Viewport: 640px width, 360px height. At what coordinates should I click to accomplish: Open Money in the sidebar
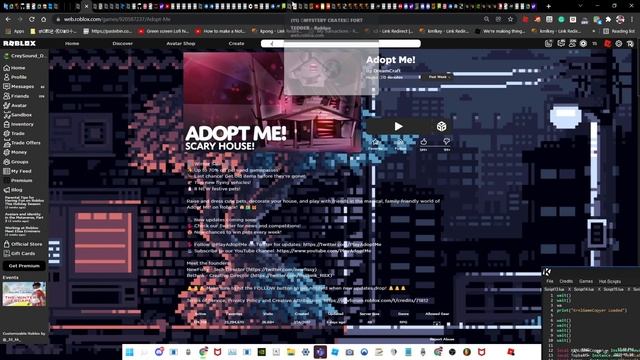[x=16, y=152]
